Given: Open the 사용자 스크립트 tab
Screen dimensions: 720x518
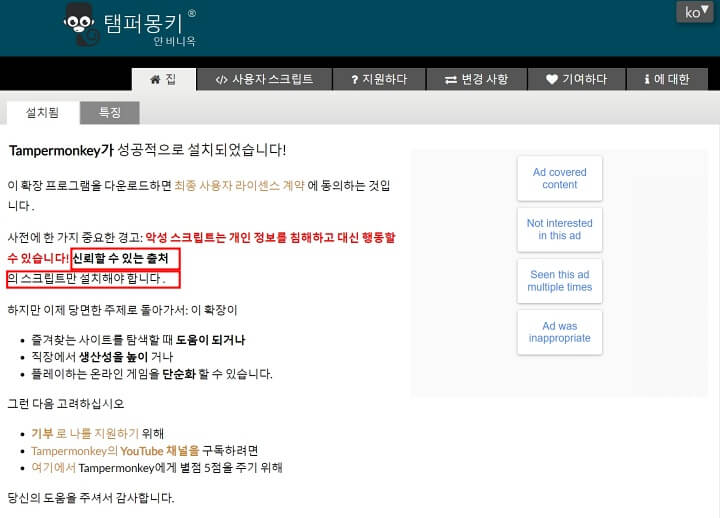Looking at the screenshot, I should tap(264, 79).
